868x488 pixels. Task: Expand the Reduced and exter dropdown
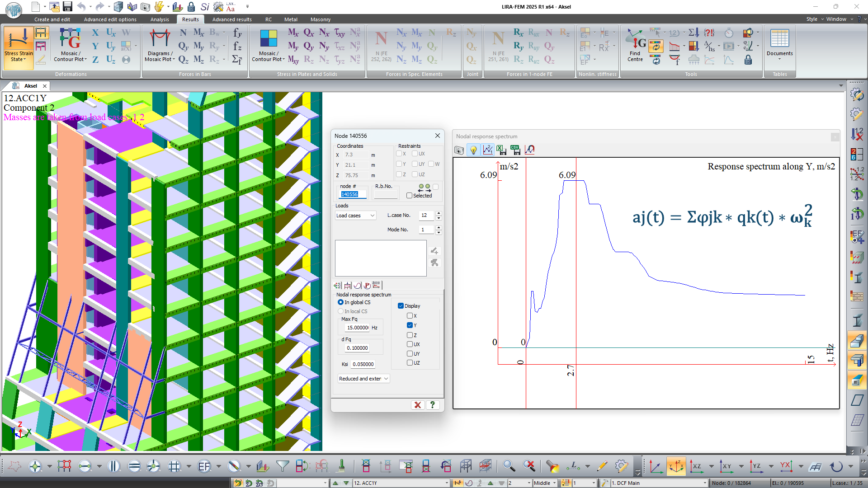[x=363, y=379]
